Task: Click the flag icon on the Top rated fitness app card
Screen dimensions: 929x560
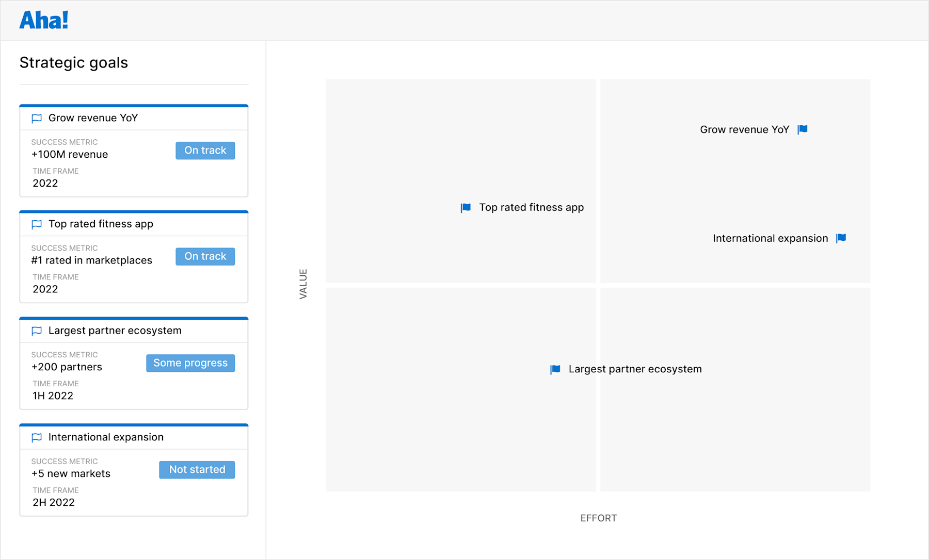Action: pyautogui.click(x=36, y=224)
